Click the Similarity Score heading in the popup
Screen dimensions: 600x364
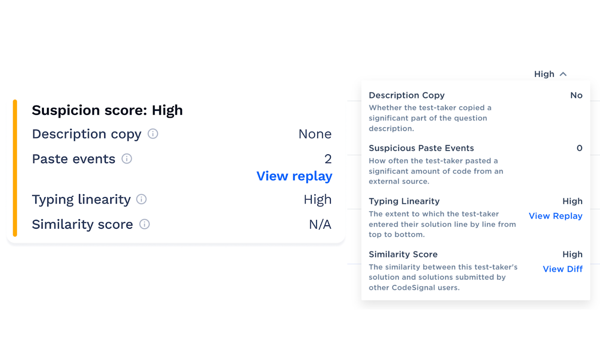(403, 254)
